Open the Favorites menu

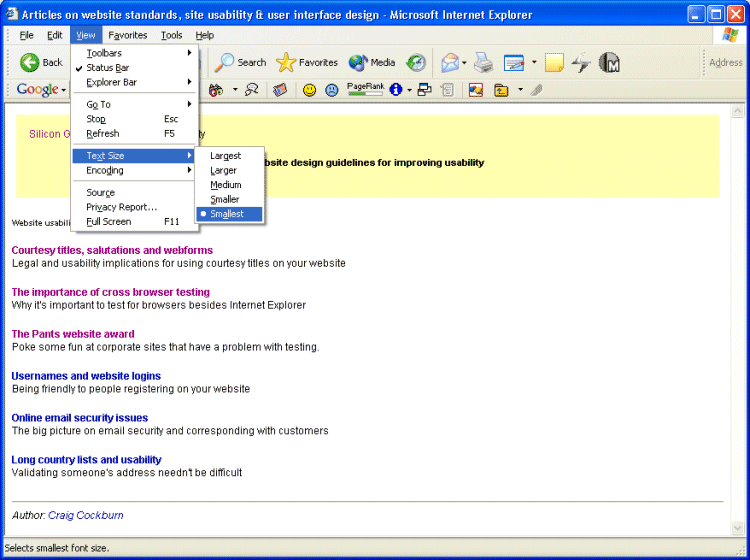pos(128,35)
